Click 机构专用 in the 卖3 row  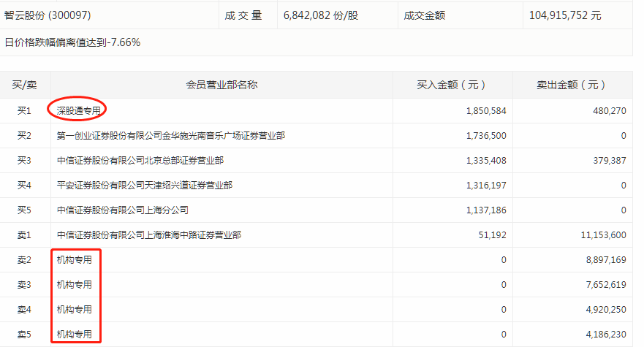click(75, 285)
